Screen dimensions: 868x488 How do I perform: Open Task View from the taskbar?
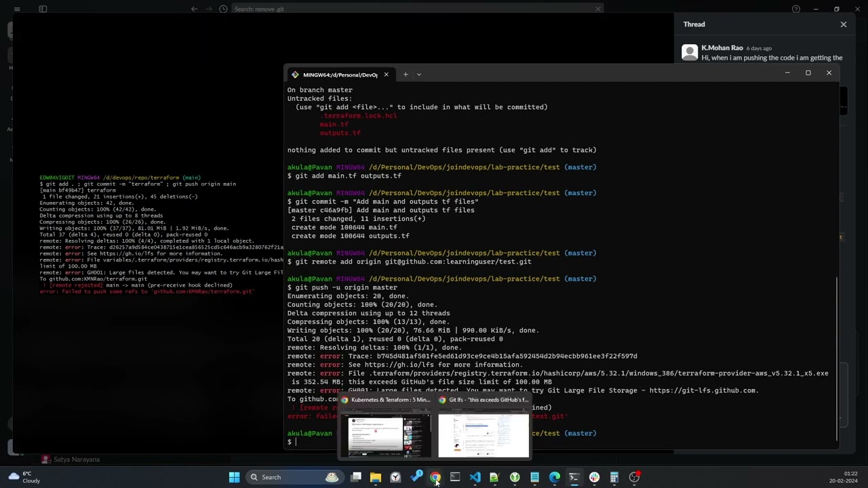tap(356, 477)
